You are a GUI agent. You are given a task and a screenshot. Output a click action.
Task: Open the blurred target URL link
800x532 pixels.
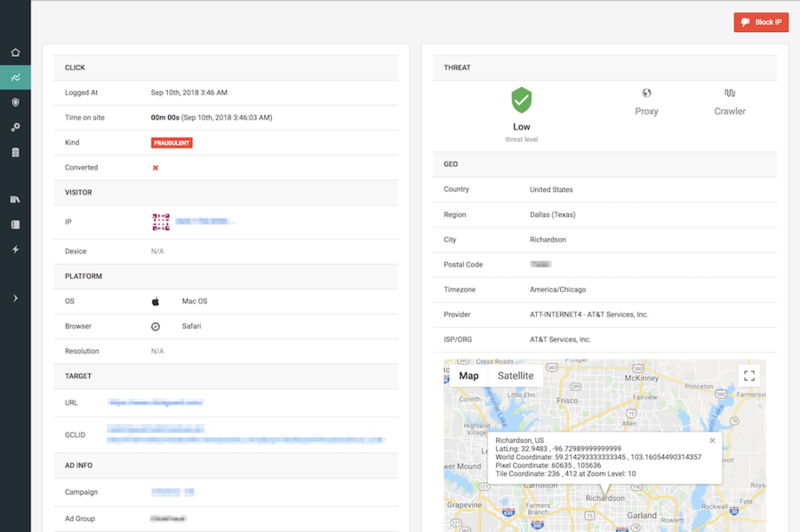point(156,402)
